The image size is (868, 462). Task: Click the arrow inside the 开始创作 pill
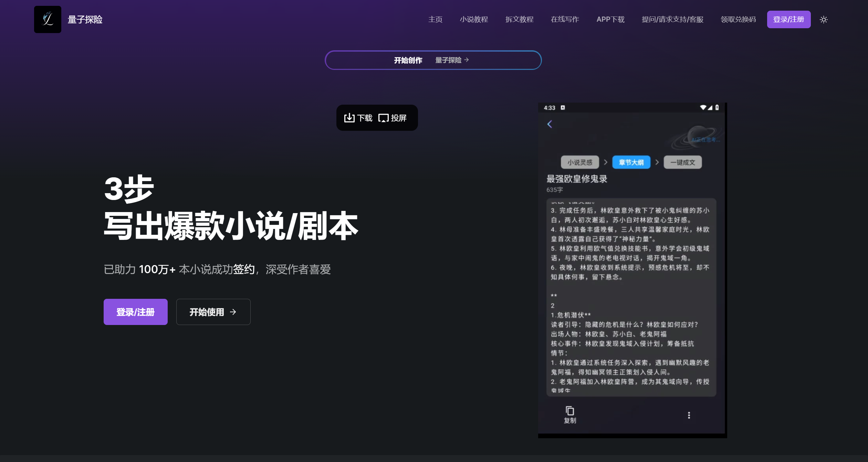point(466,60)
